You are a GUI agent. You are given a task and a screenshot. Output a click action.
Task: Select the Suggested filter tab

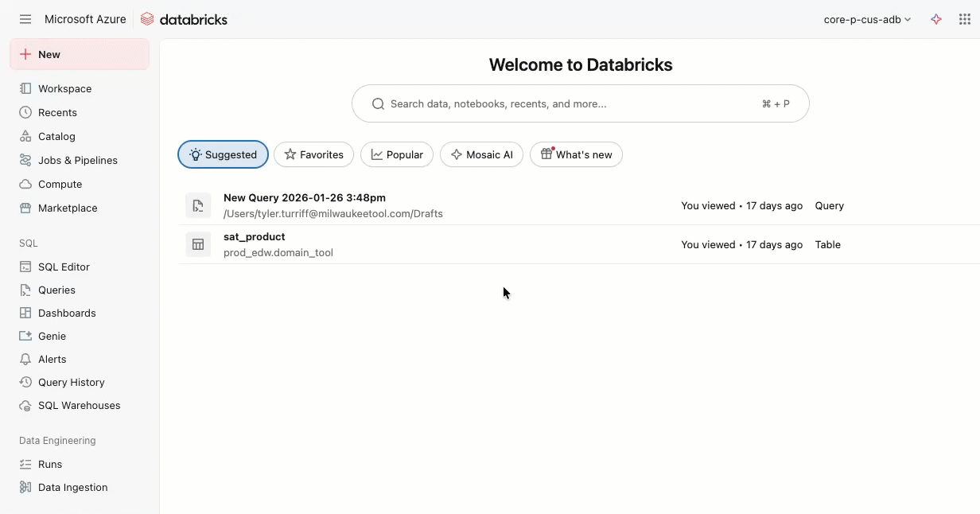tap(223, 154)
